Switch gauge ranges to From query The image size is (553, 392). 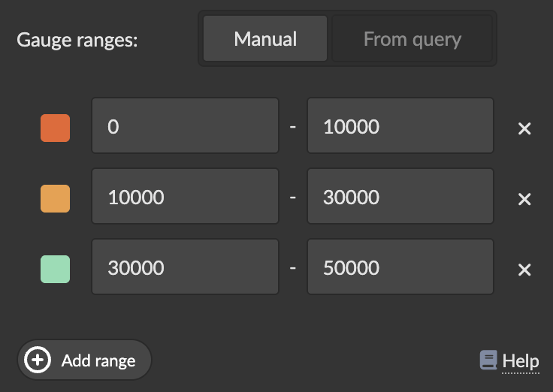pyautogui.click(x=412, y=39)
